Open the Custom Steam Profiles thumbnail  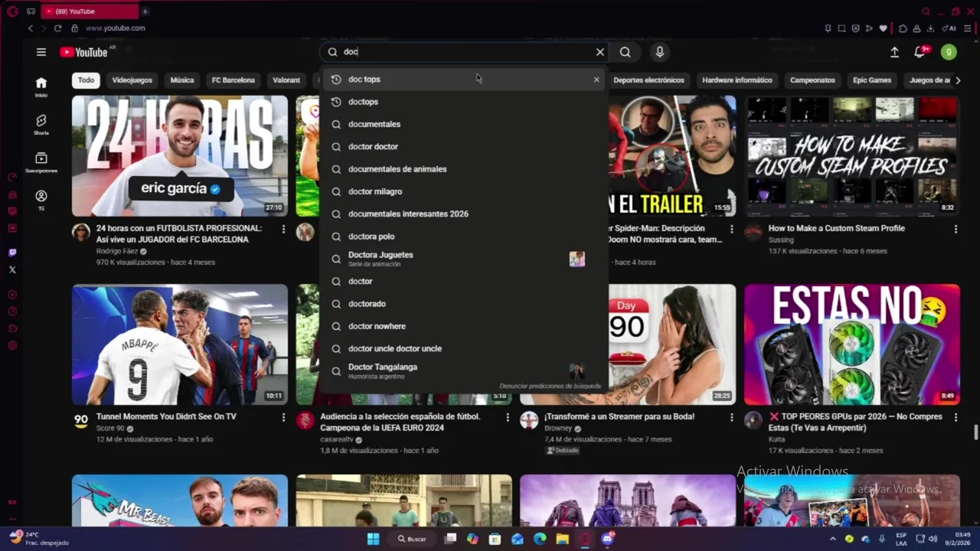(852, 156)
